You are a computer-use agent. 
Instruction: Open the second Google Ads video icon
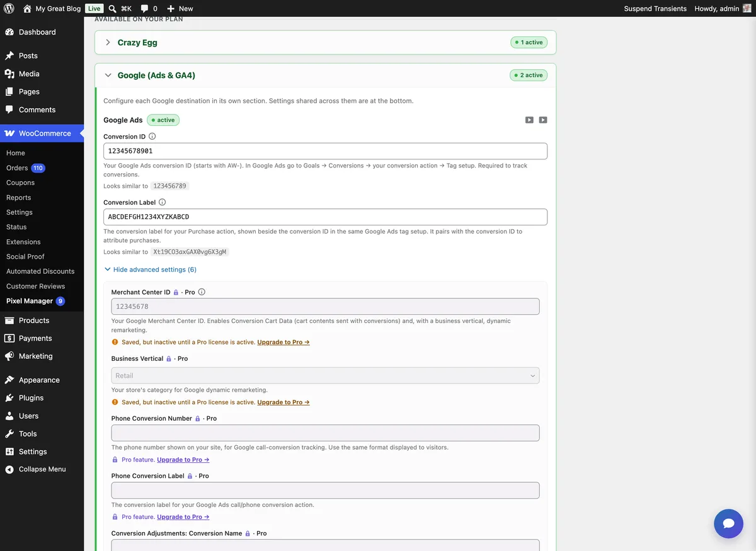(543, 120)
